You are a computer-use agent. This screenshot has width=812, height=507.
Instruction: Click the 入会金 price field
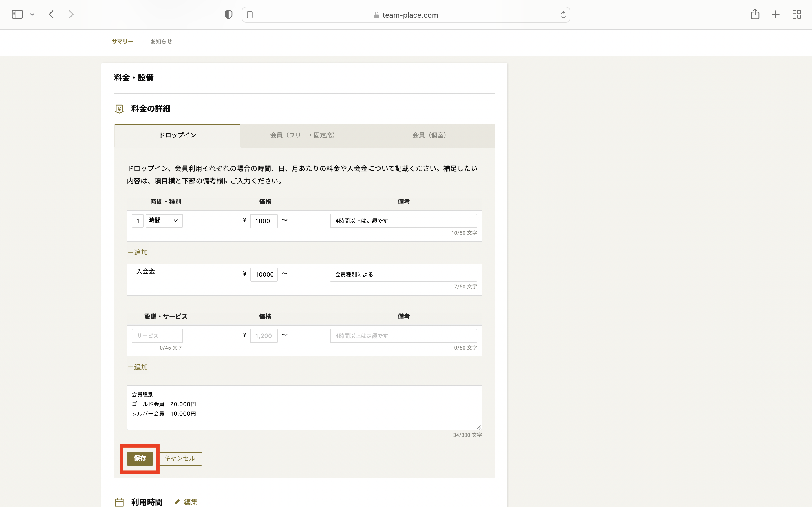[264, 275]
